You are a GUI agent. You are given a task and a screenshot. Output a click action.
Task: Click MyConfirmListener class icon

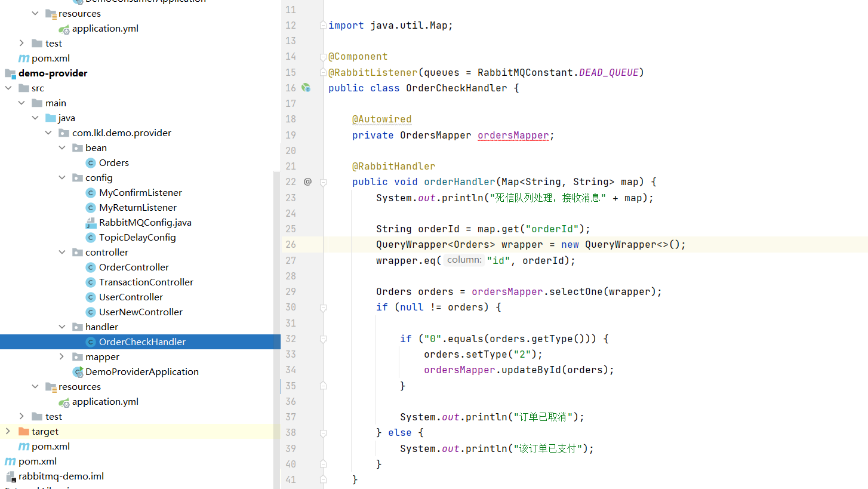[91, 193]
